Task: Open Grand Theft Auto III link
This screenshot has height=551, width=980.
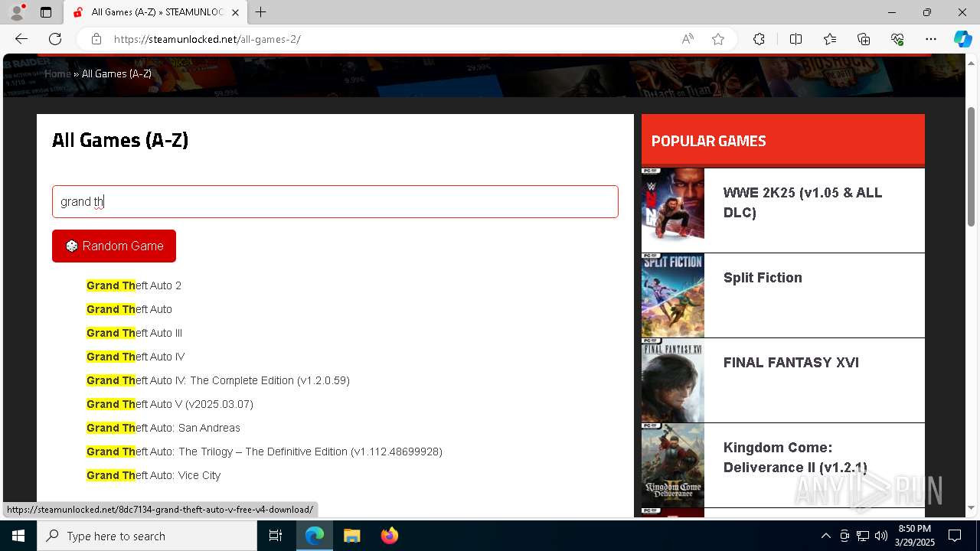Action: 134,333
